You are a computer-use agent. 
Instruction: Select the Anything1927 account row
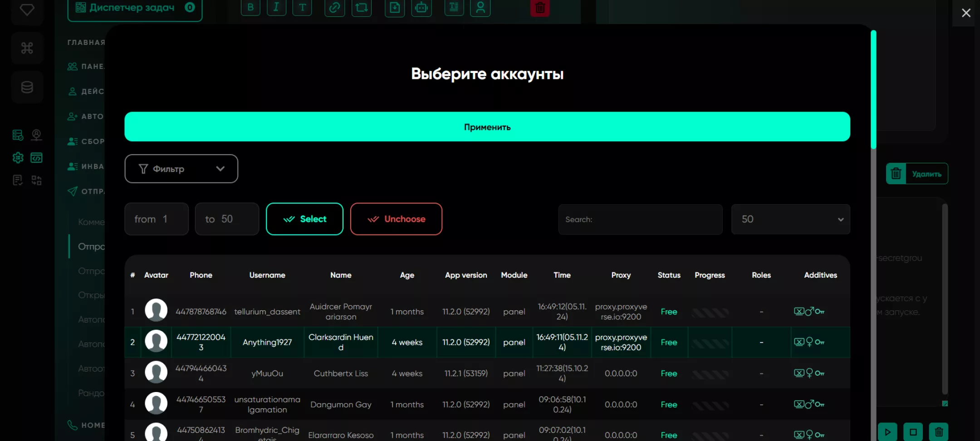tap(487, 342)
